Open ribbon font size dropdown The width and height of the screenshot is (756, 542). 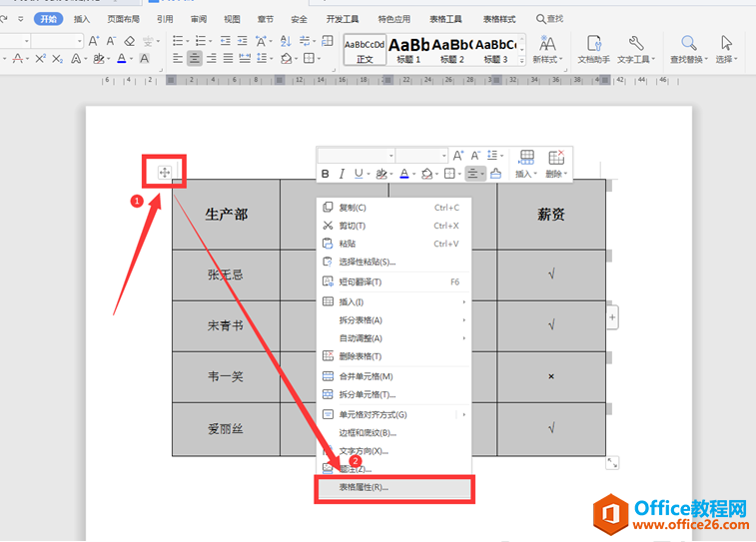(79, 42)
